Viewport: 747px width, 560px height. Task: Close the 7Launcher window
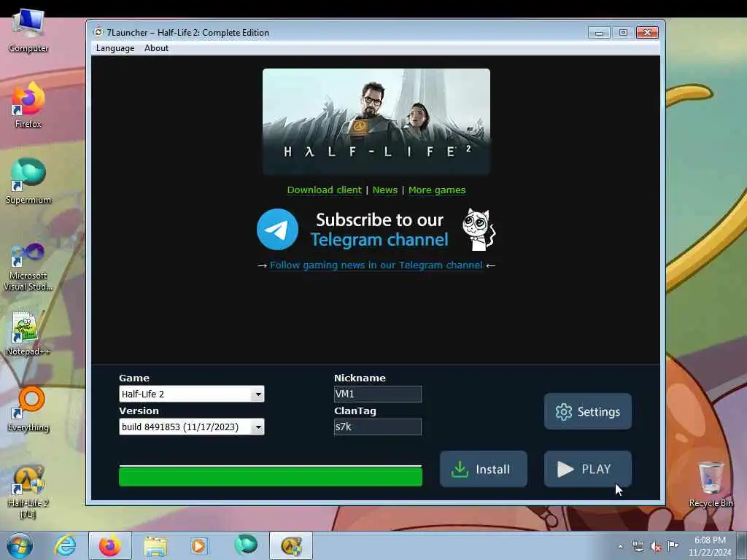click(648, 32)
